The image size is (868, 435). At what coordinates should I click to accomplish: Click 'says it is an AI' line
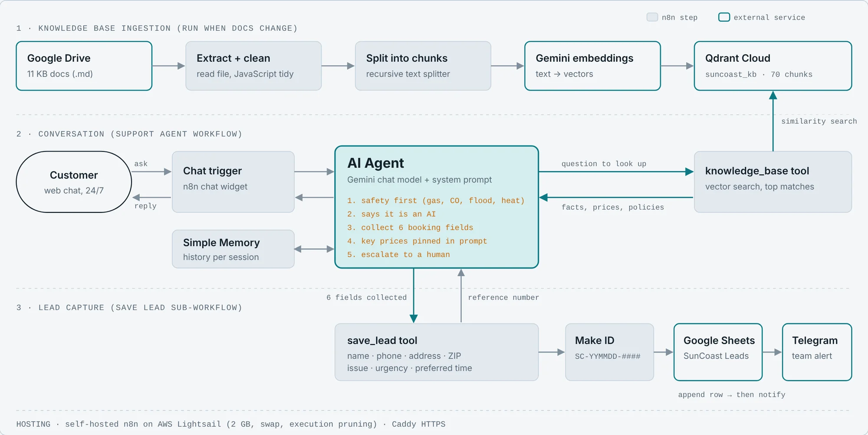tap(391, 214)
